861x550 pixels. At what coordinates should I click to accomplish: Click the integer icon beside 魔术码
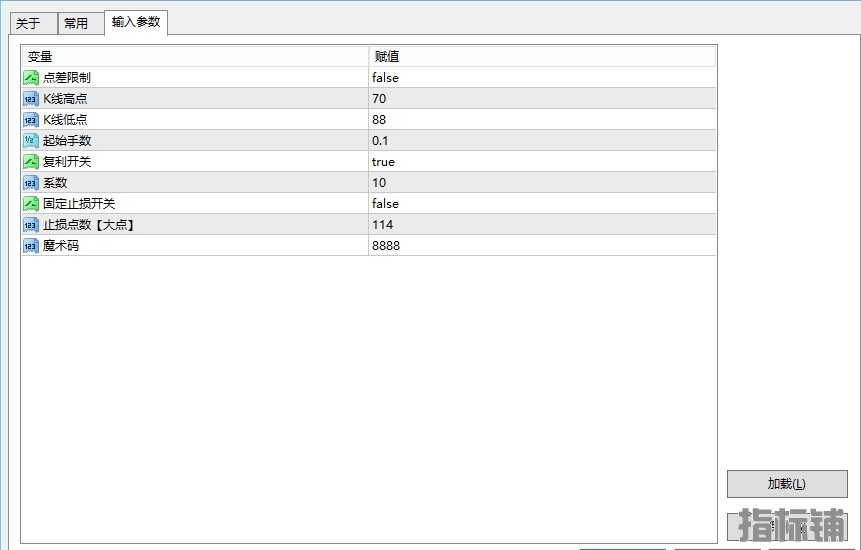tap(31, 246)
